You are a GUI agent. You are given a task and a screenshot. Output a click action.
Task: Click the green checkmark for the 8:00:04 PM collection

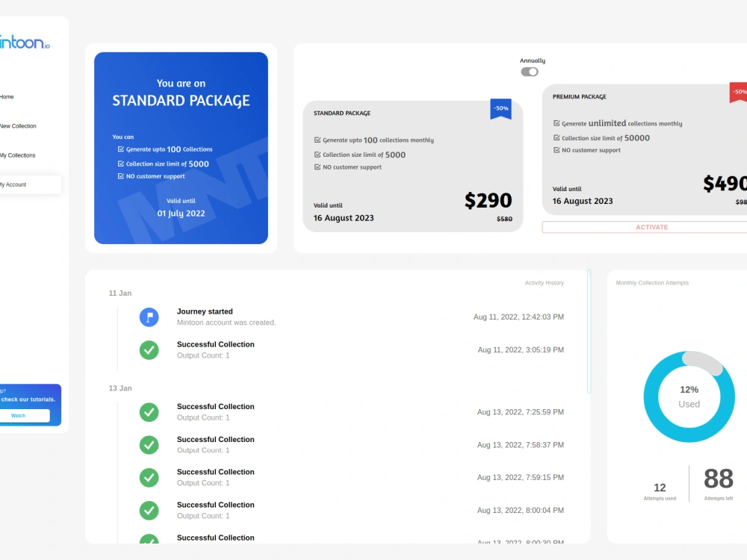(x=149, y=510)
